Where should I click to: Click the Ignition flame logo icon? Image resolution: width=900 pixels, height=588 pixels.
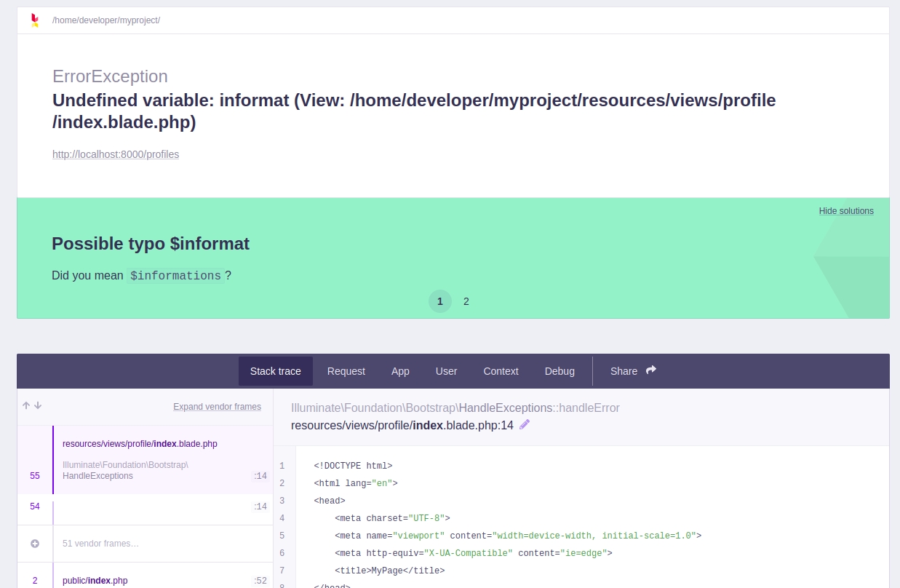pos(35,20)
